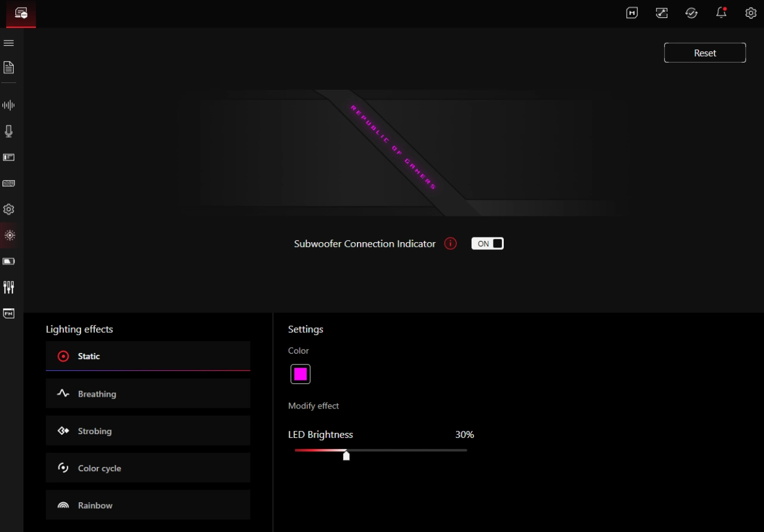Open the audio waveform settings in sidebar
The image size is (764, 532).
pos(9,106)
